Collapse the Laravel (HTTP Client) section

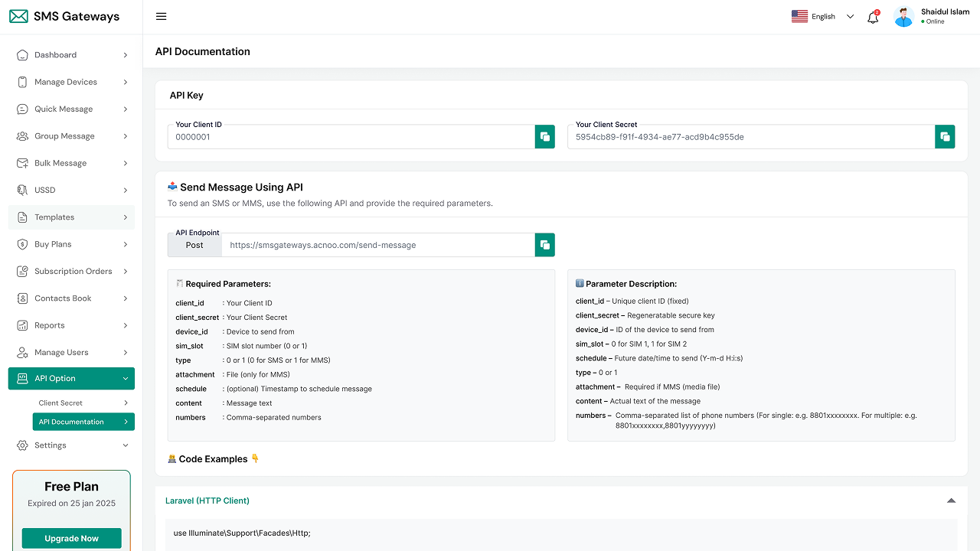[951, 500]
